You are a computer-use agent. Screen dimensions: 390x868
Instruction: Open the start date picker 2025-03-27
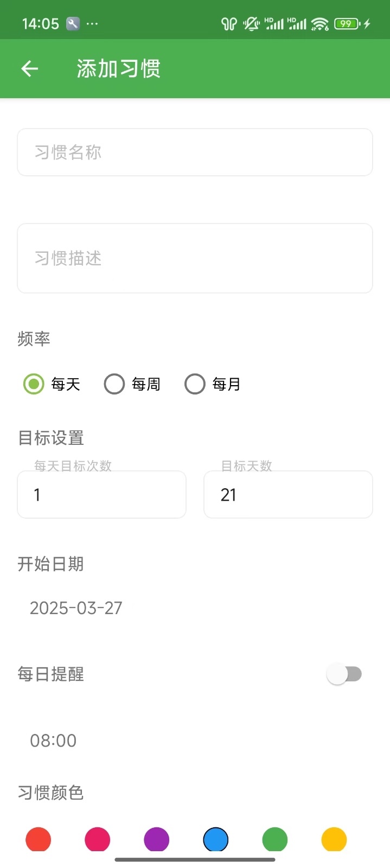[x=76, y=608]
